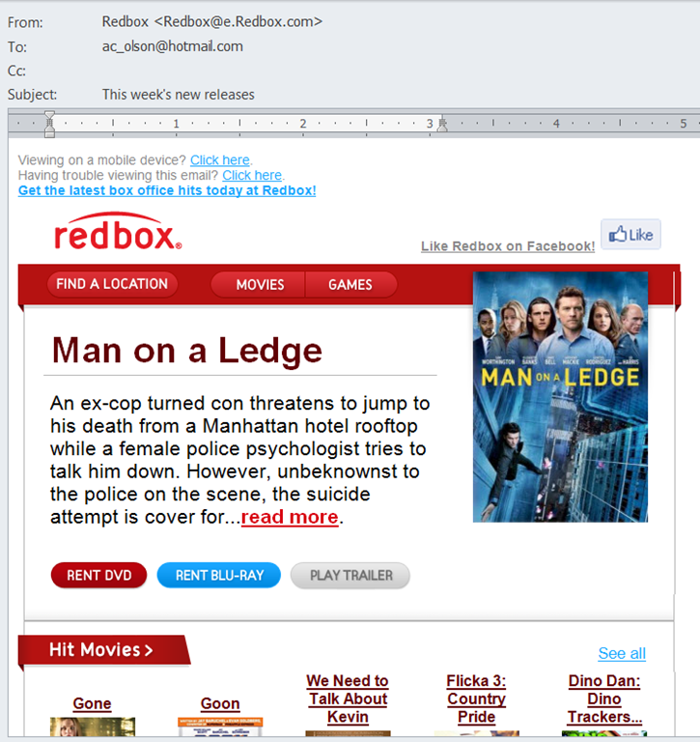The width and height of the screenshot is (700, 742).
Task: Click the Man on a Ledge poster
Action: [560, 396]
